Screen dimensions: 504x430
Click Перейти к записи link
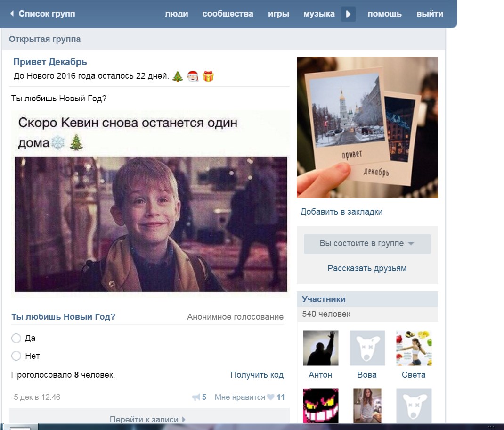coord(144,419)
